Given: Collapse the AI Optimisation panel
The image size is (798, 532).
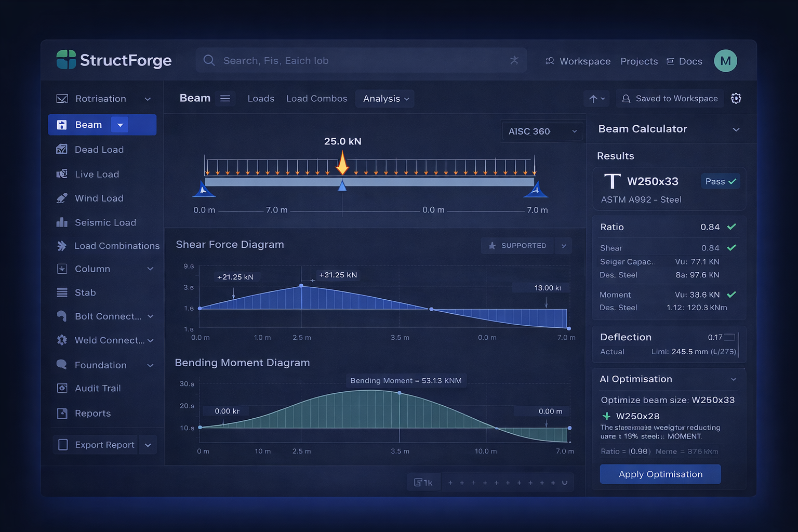Looking at the screenshot, I should point(734,379).
